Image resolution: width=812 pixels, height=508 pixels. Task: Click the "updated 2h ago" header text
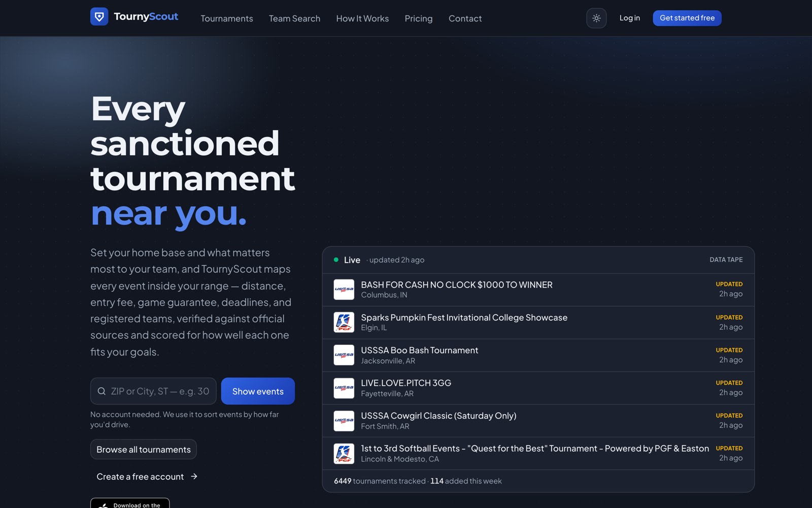point(395,260)
